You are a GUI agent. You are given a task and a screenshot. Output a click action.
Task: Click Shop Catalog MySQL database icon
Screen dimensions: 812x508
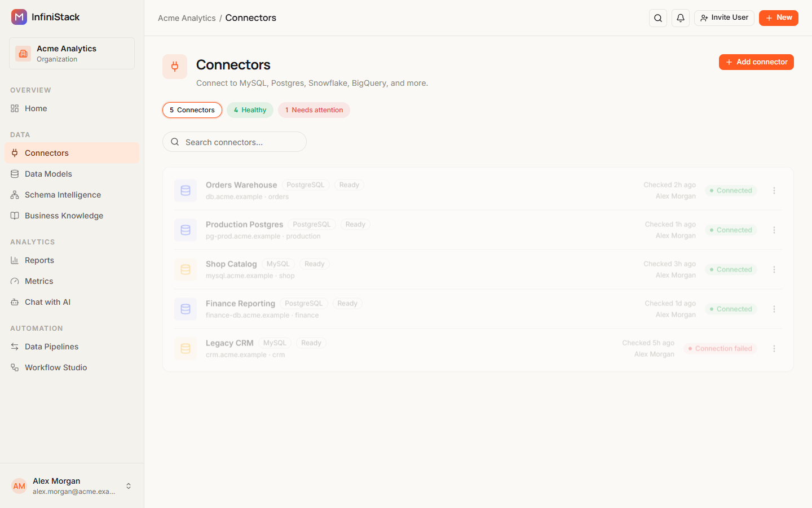coord(186,270)
